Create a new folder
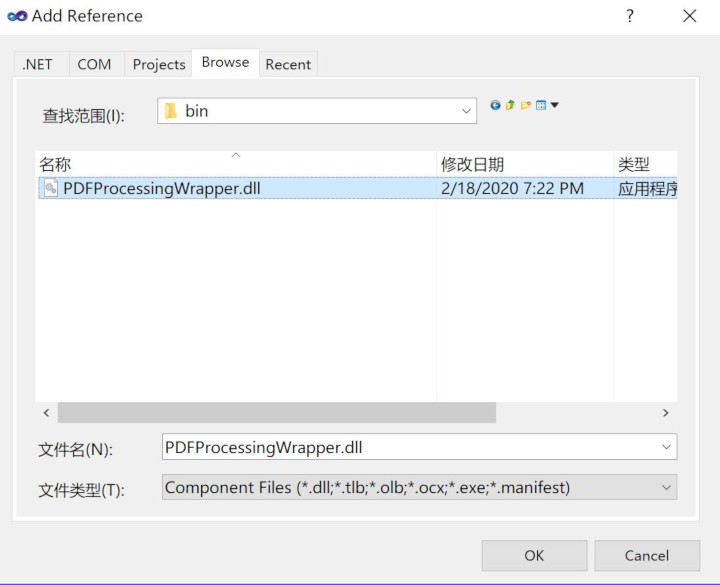This screenshot has height=585, width=720. tap(525, 105)
